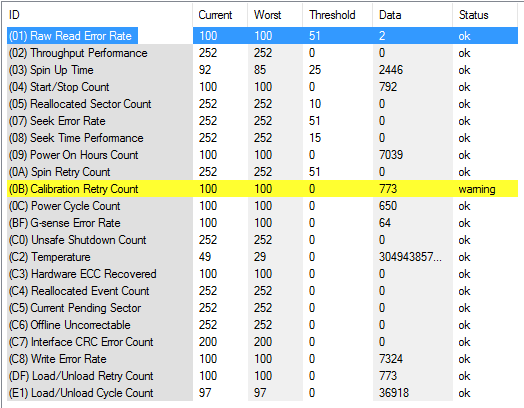Select the Power On Hours Count row
Image resolution: width=524 pixels, height=408 pixels.
point(262,155)
